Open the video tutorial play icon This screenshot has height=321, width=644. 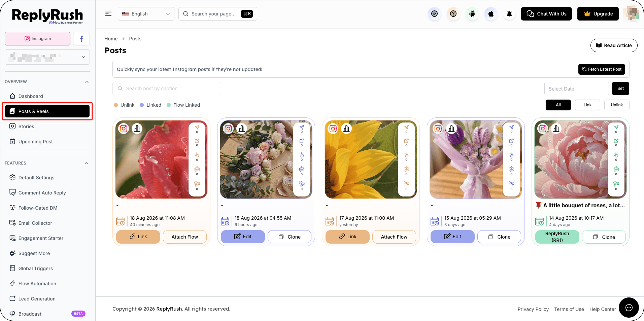point(435,14)
